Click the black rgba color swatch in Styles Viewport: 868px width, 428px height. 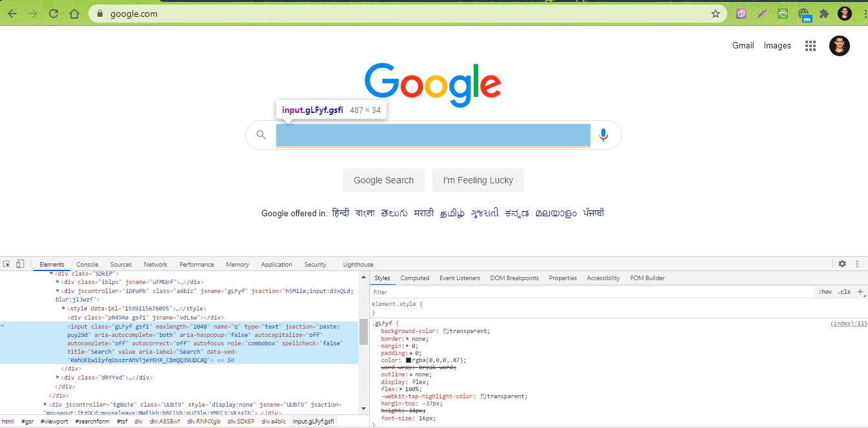point(409,360)
